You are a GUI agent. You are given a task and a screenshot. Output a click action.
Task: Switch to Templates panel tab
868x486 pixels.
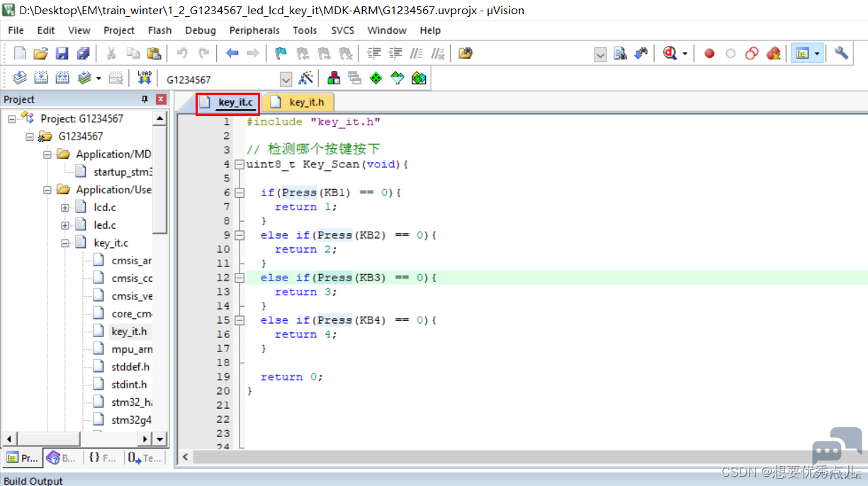145,458
